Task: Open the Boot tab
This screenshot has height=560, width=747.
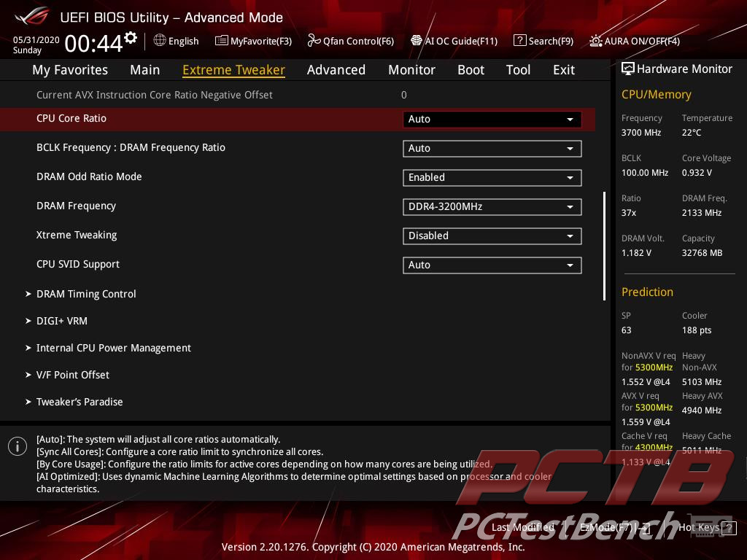Action: (x=471, y=70)
